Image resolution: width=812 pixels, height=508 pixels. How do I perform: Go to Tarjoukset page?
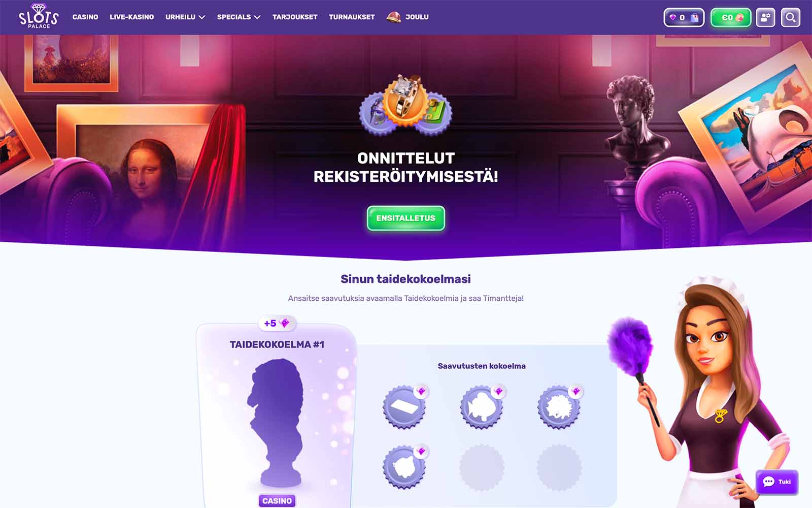tap(295, 17)
